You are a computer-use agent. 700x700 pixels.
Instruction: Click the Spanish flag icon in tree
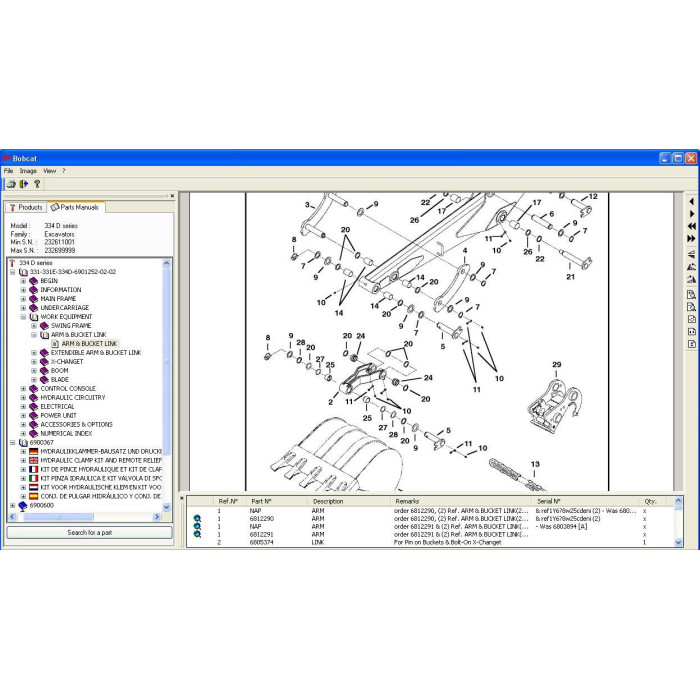point(33,496)
